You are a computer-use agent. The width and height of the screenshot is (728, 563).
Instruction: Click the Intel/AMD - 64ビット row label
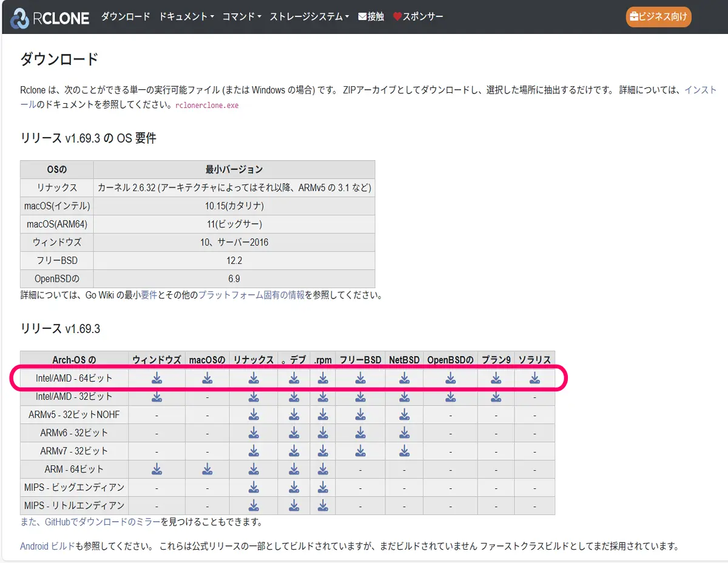click(x=74, y=379)
